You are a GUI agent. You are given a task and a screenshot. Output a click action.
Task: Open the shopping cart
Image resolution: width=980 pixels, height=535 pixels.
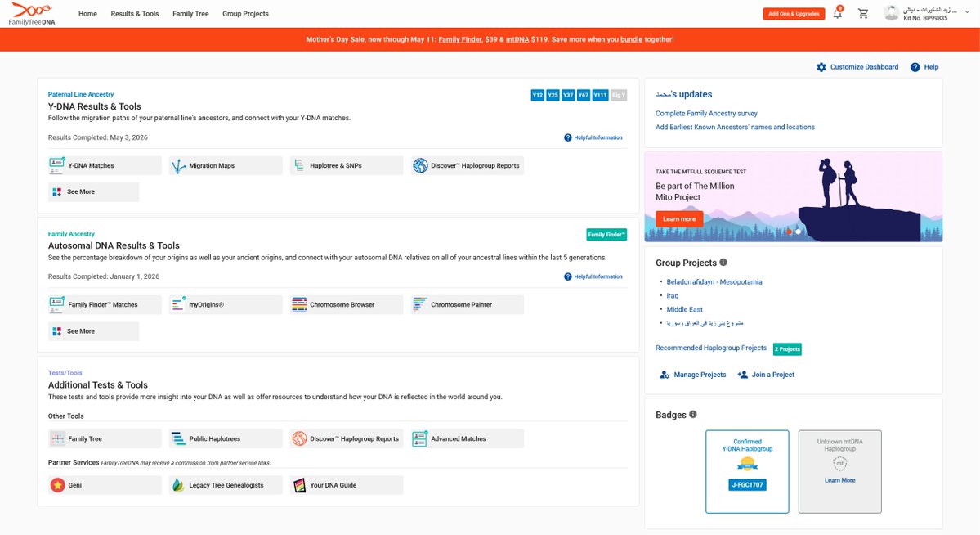863,14
